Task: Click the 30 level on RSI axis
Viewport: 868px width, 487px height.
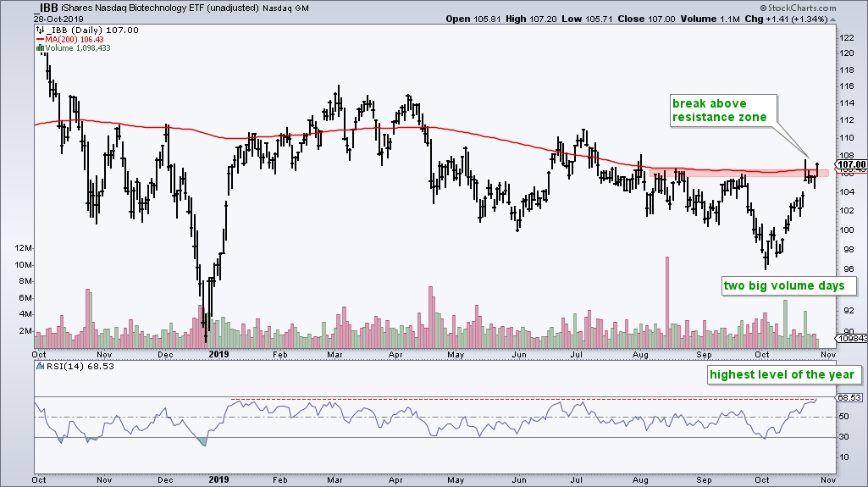Action: coord(844,437)
